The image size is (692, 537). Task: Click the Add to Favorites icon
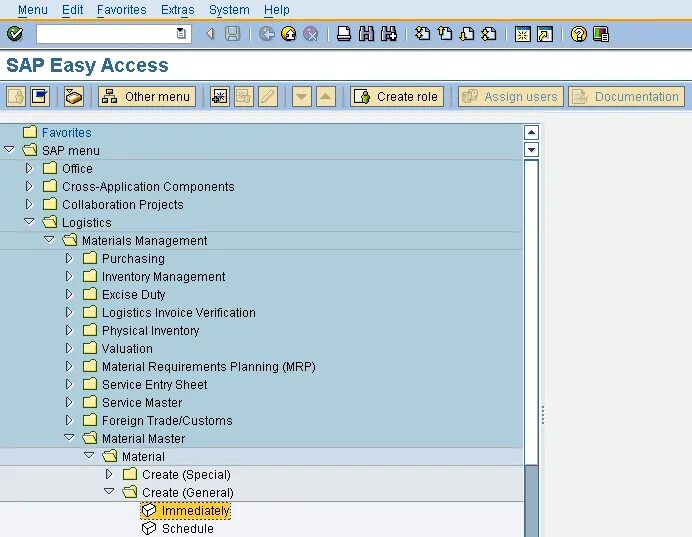tap(219, 97)
